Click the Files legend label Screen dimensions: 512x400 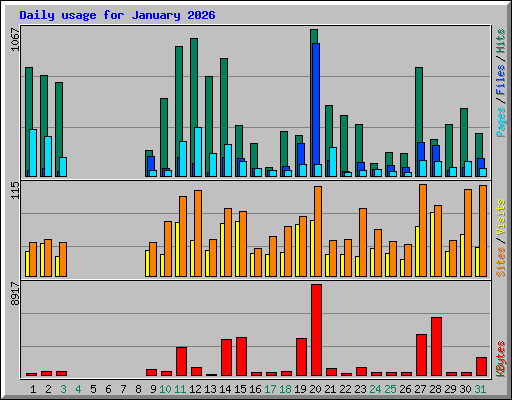[x=501, y=80]
